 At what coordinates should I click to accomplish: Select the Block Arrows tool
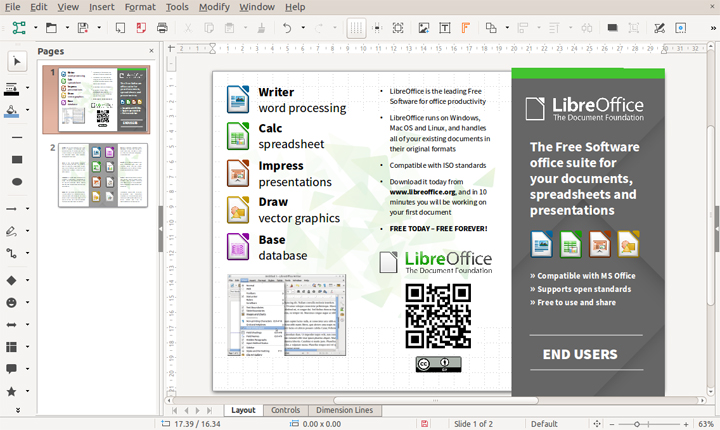pyautogui.click(x=11, y=325)
